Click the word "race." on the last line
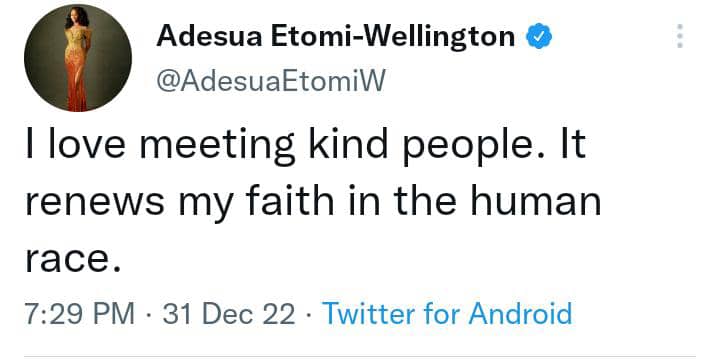Screen dimensions: 720x362 click(73, 259)
